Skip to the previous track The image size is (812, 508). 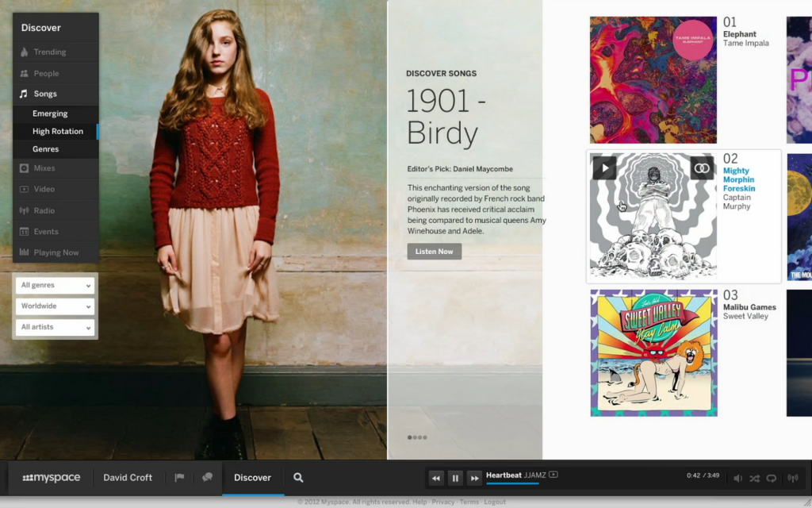pos(436,478)
